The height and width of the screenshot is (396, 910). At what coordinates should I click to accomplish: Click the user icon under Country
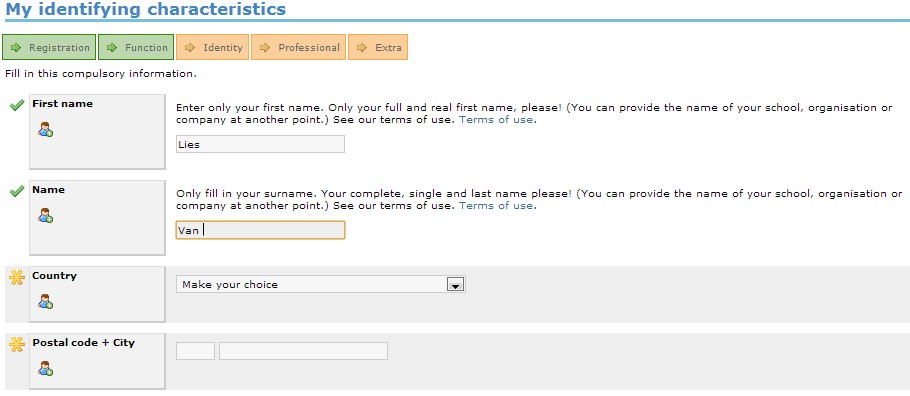click(45, 301)
